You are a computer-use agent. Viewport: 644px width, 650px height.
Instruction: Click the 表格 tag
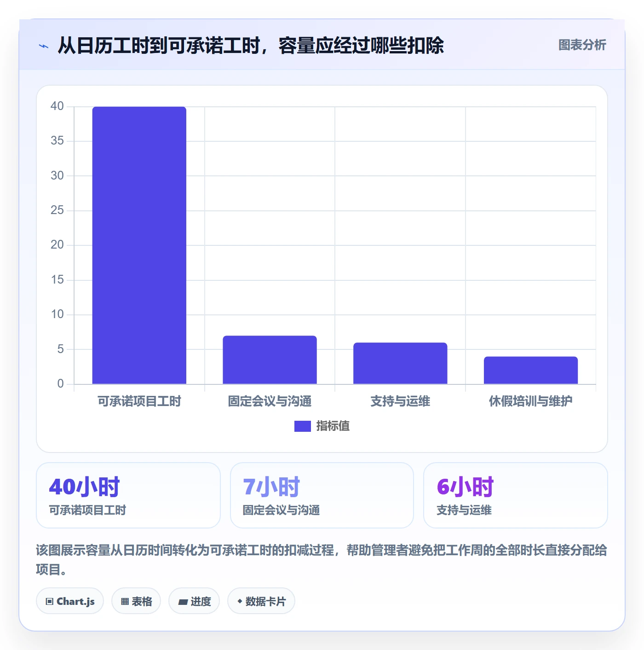(136, 601)
